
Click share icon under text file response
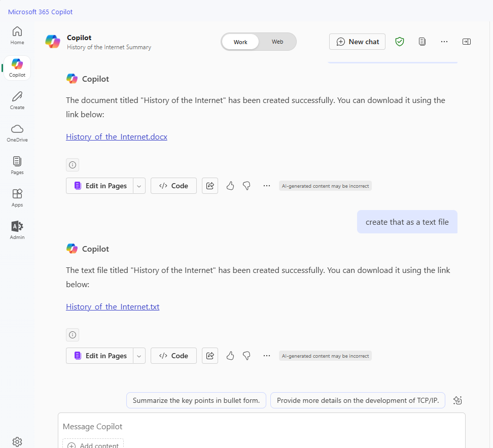click(x=209, y=356)
